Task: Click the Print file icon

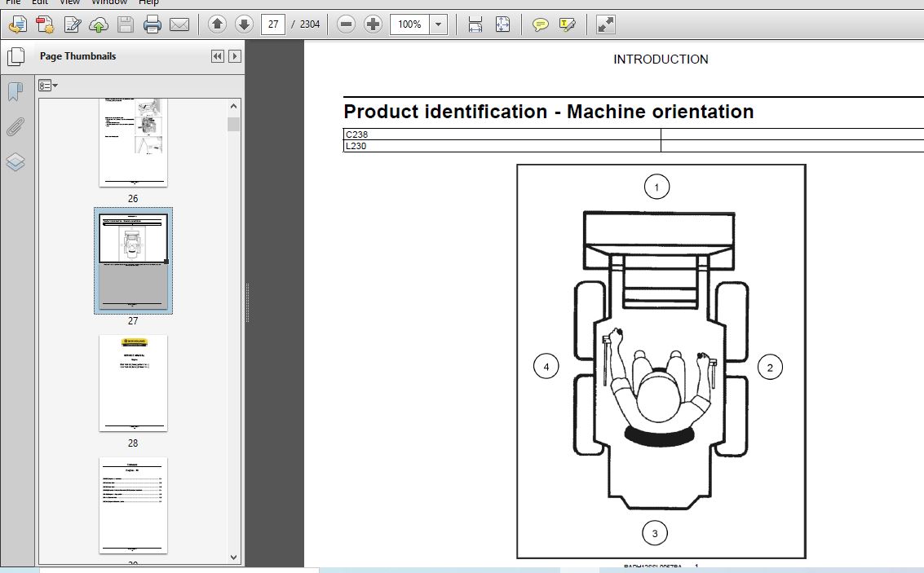Action: (x=153, y=25)
